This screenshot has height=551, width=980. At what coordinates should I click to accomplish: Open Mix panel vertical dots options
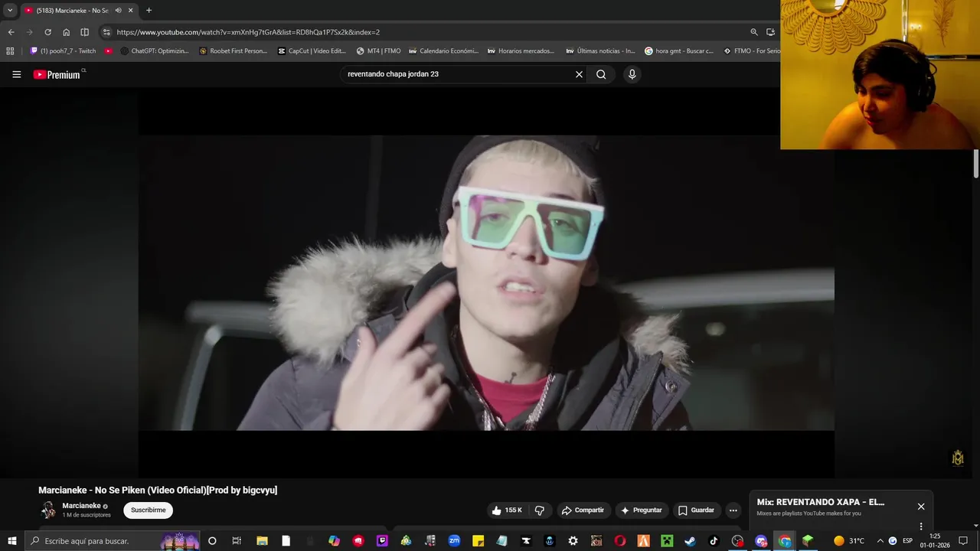pyautogui.click(x=921, y=527)
